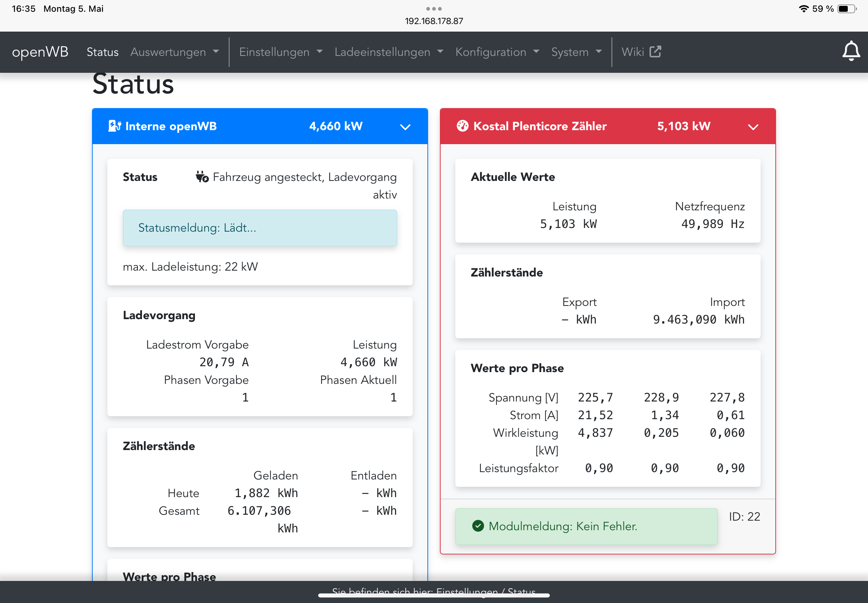Tap the three dots above the address bar
Image resolution: width=868 pixels, height=603 pixels.
click(x=433, y=8)
